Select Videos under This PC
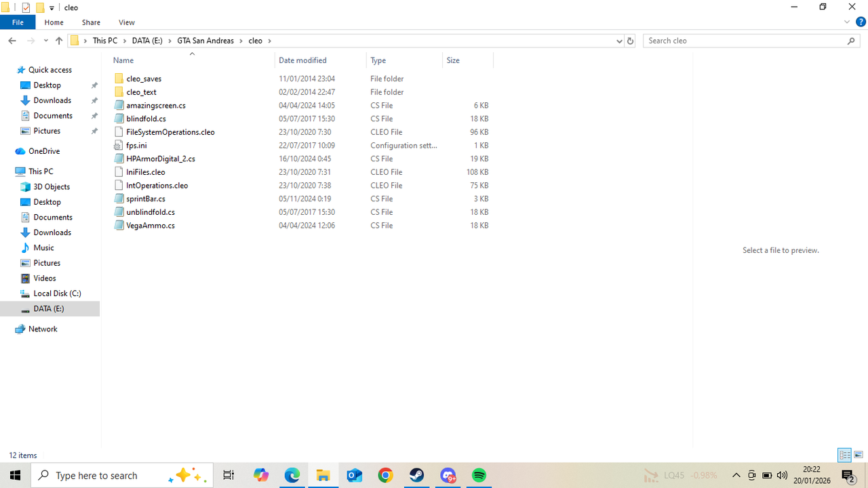Image resolution: width=868 pixels, height=488 pixels. 45,279
